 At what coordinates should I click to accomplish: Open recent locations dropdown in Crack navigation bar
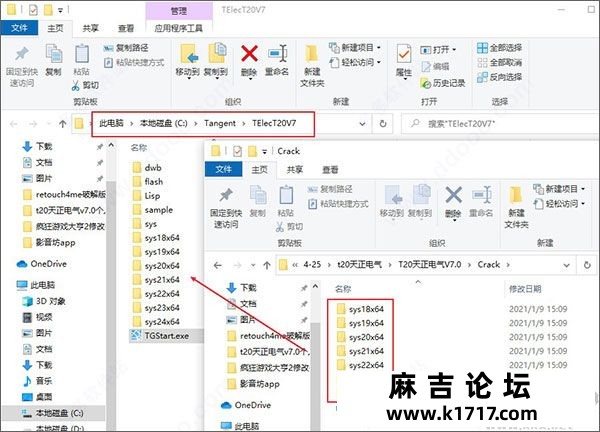click(253, 265)
